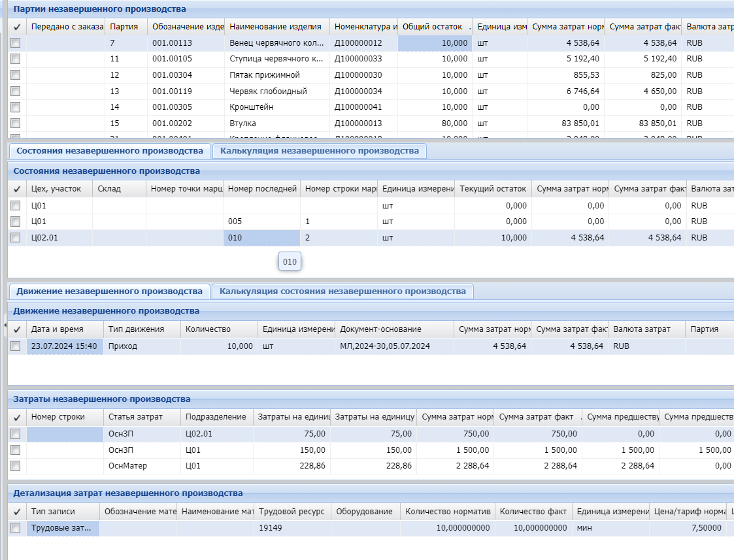734x560 pixels.
Task: Click select-all checkmark icon in Детализация затрат grid
Action: point(16,512)
